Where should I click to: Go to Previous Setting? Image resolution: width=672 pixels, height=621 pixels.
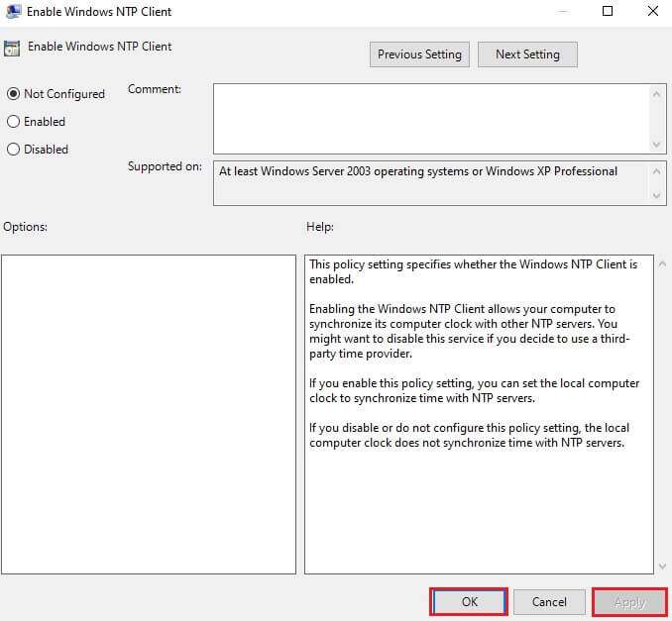[419, 54]
